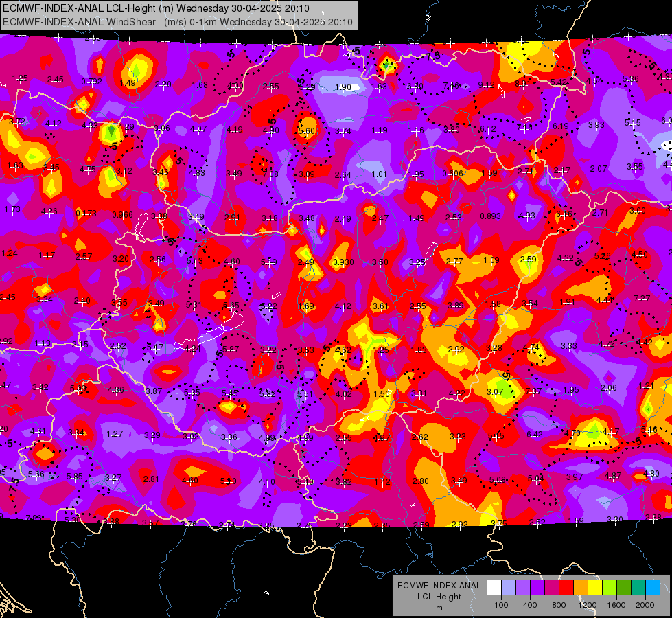
Task: Click the grid point value '1.27'
Action: tap(115, 434)
